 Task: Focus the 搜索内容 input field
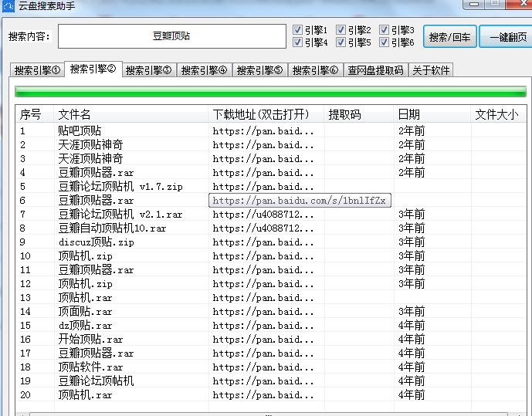[x=172, y=36]
